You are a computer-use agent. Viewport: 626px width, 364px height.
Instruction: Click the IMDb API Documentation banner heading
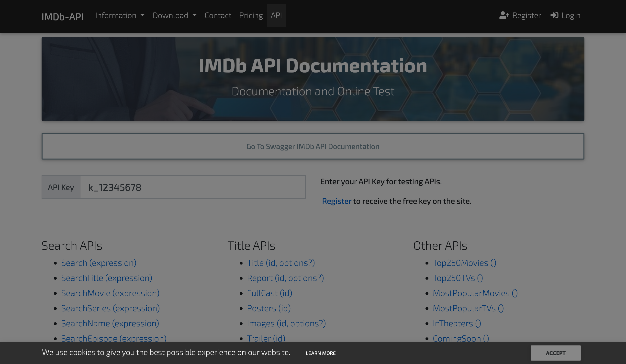pos(313,65)
